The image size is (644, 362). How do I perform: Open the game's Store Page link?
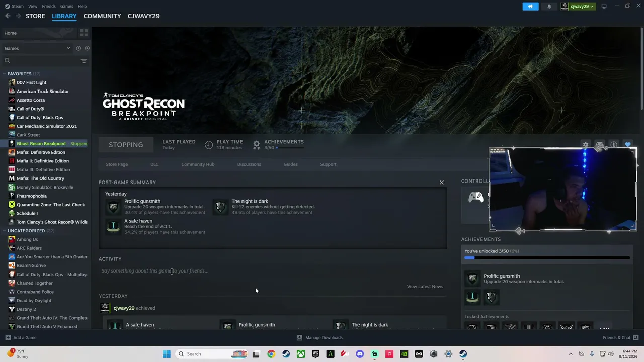tap(117, 164)
